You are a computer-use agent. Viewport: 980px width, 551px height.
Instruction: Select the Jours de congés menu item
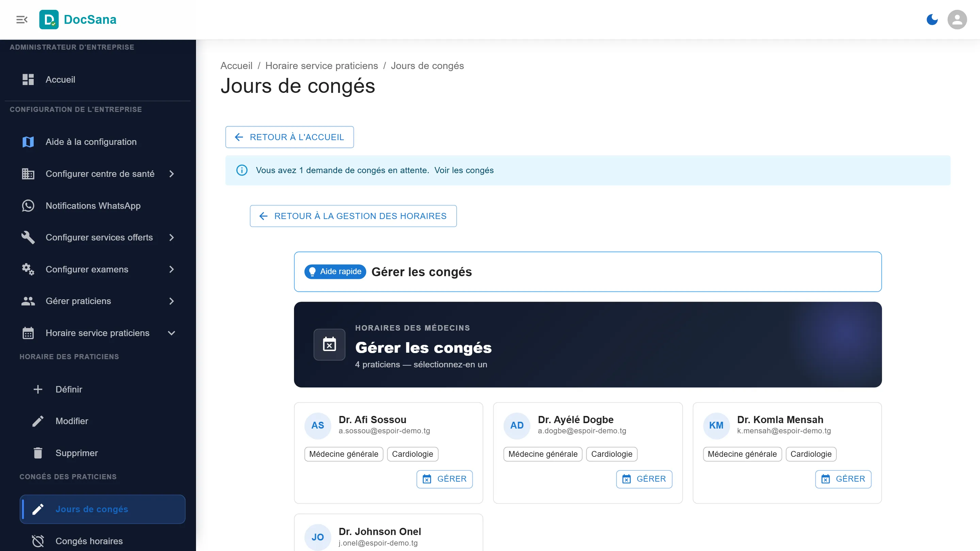point(102,509)
